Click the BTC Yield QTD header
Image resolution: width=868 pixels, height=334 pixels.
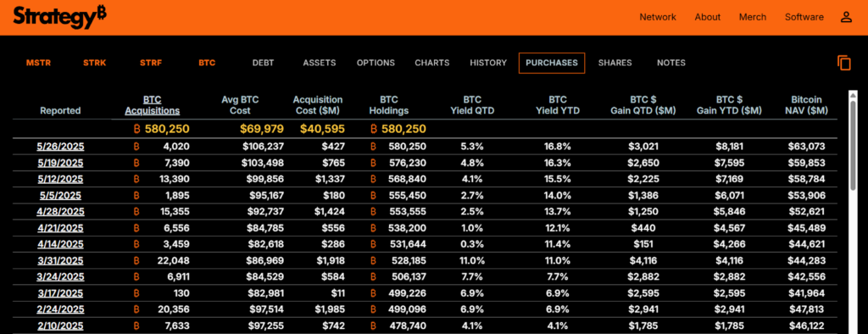tap(471, 105)
